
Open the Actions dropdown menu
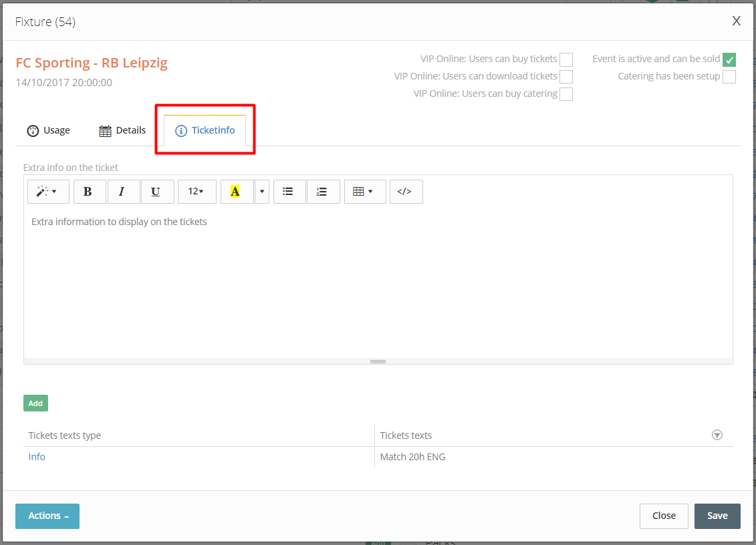pyautogui.click(x=47, y=516)
